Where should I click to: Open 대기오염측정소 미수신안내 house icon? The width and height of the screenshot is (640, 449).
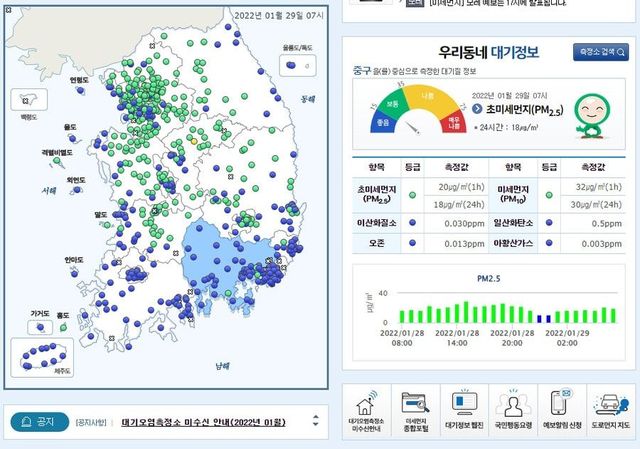(x=368, y=410)
